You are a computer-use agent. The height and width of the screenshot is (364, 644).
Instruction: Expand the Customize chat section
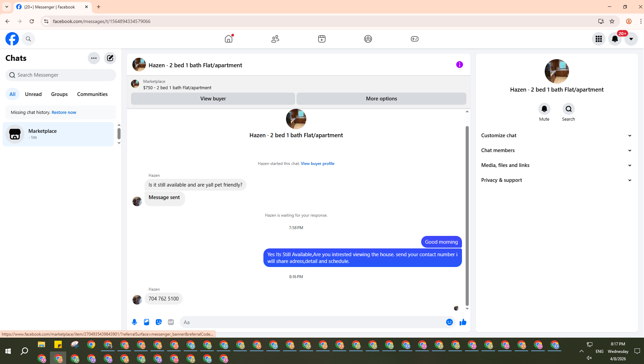pos(557,136)
